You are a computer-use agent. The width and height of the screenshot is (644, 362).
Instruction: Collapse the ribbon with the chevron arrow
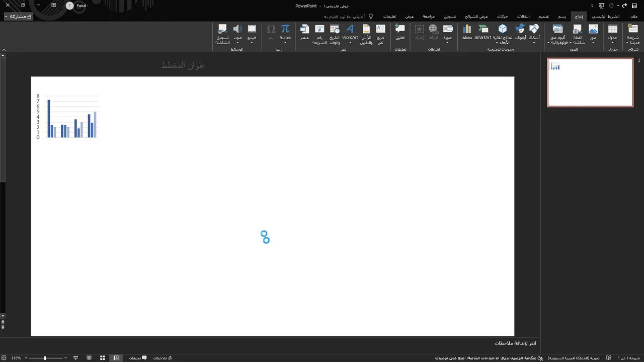(4, 50)
